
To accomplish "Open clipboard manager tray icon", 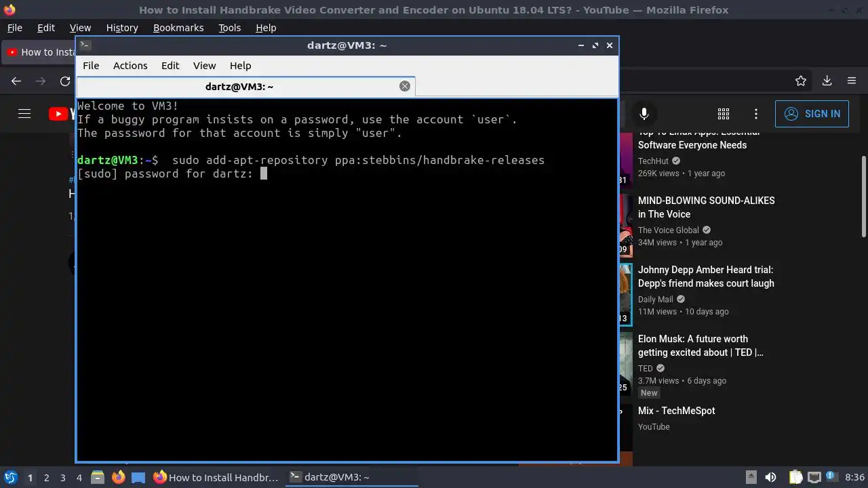I will (796, 477).
